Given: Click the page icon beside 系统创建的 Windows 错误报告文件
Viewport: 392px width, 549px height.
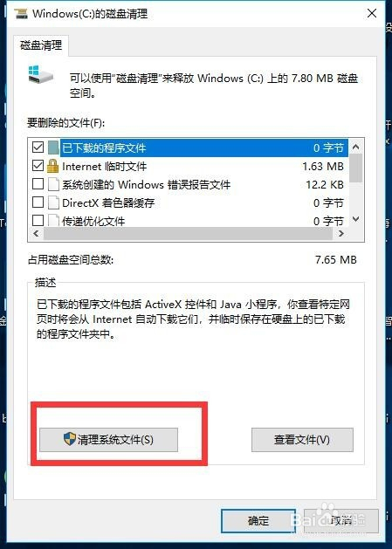Looking at the screenshot, I should click(x=53, y=184).
